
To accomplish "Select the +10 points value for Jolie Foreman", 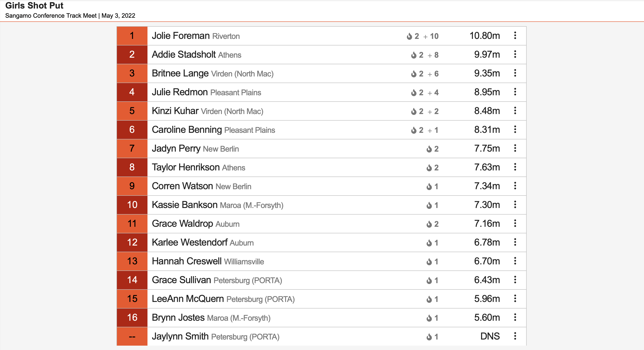I will tap(431, 36).
